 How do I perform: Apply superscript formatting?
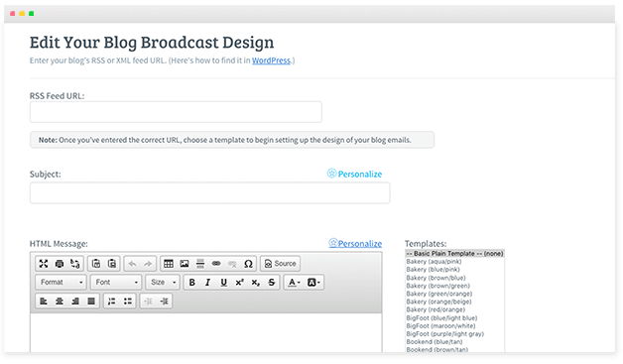(240, 282)
